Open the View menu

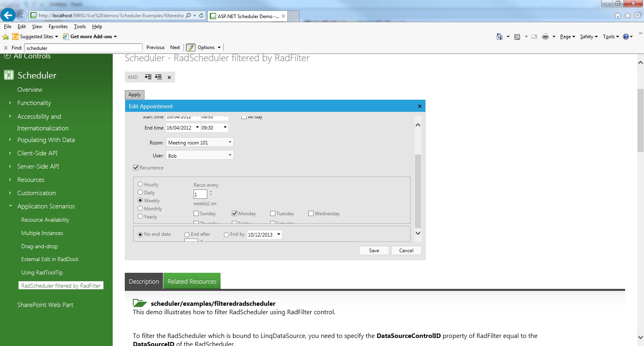pos(37,27)
